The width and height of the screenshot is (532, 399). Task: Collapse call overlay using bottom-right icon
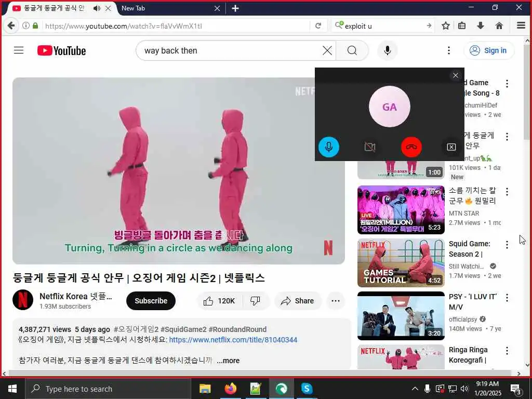pos(451,147)
